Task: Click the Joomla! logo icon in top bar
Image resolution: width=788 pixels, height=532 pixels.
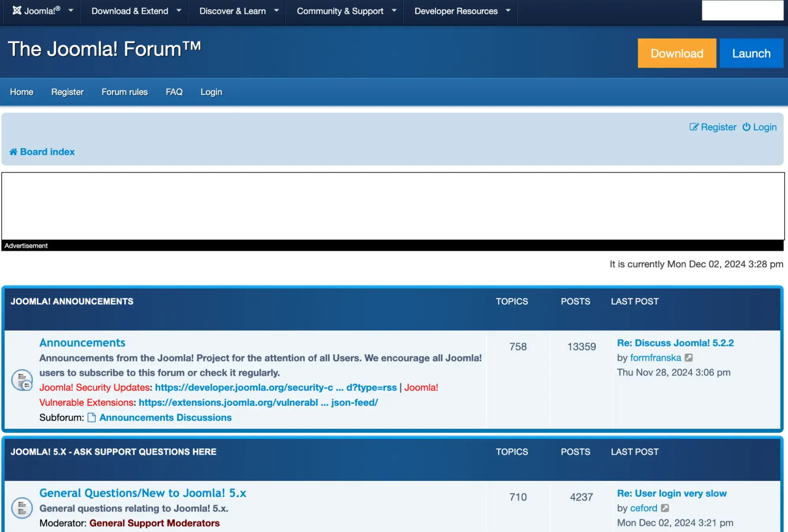Action: pyautogui.click(x=17, y=11)
